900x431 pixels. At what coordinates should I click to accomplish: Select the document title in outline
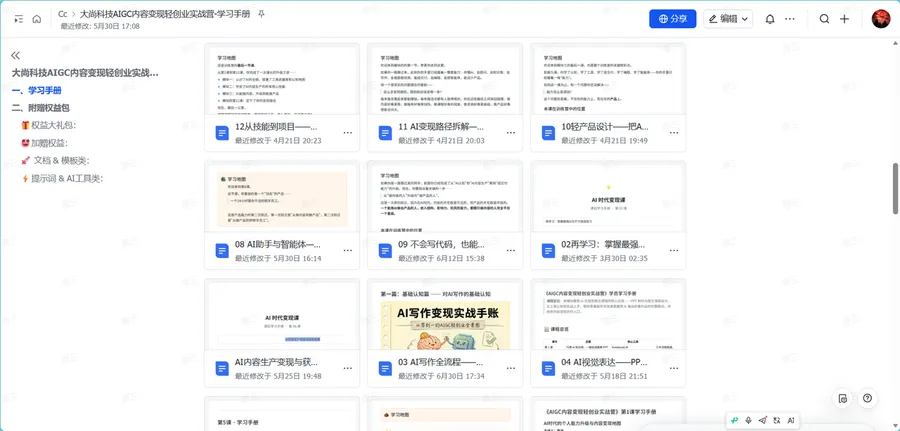pyautogui.click(x=86, y=73)
